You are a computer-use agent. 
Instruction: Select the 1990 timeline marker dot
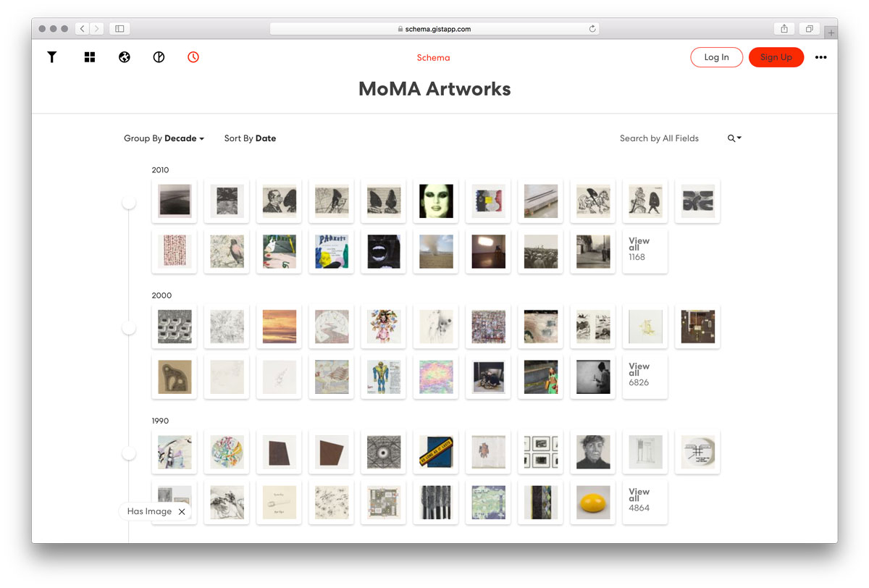pos(129,453)
